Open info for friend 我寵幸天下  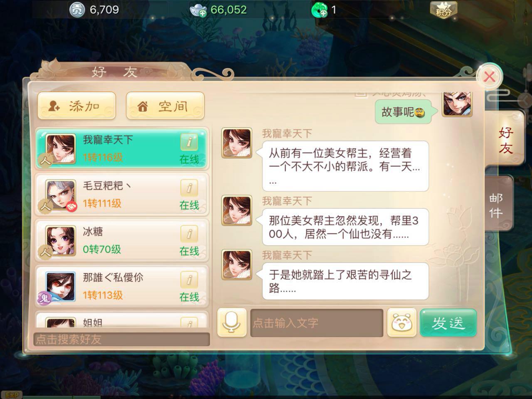coord(189,142)
